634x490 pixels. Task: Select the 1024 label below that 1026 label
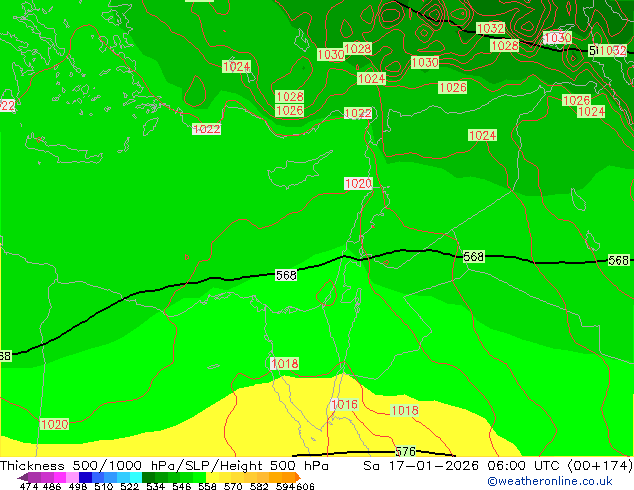pos(482,135)
